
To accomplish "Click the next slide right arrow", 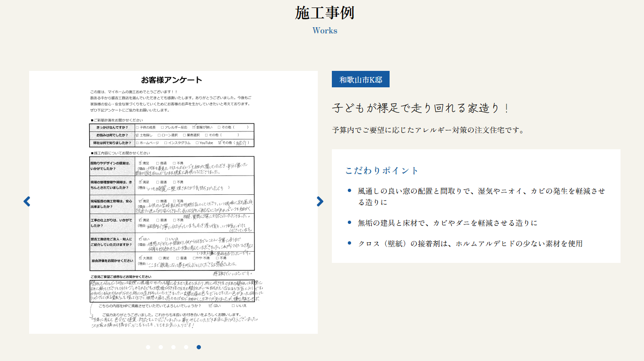I will [320, 201].
